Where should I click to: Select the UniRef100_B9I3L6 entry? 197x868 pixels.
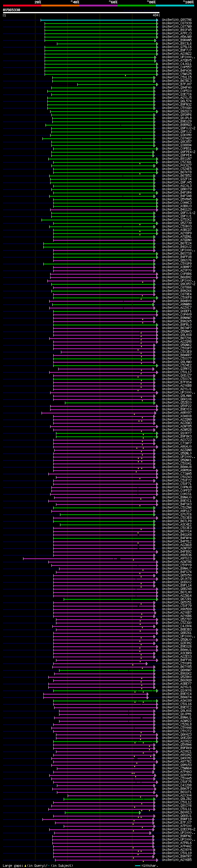[x=177, y=43]
